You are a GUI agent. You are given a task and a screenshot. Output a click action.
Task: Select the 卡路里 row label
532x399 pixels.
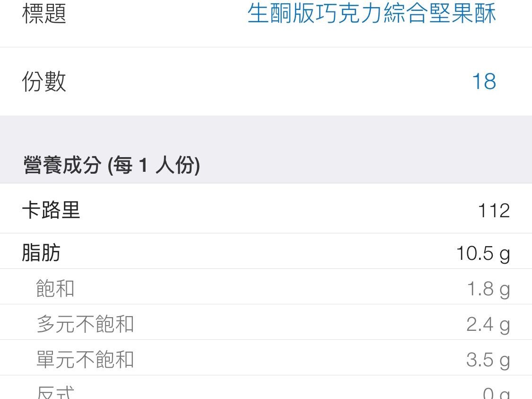pyautogui.click(x=51, y=210)
